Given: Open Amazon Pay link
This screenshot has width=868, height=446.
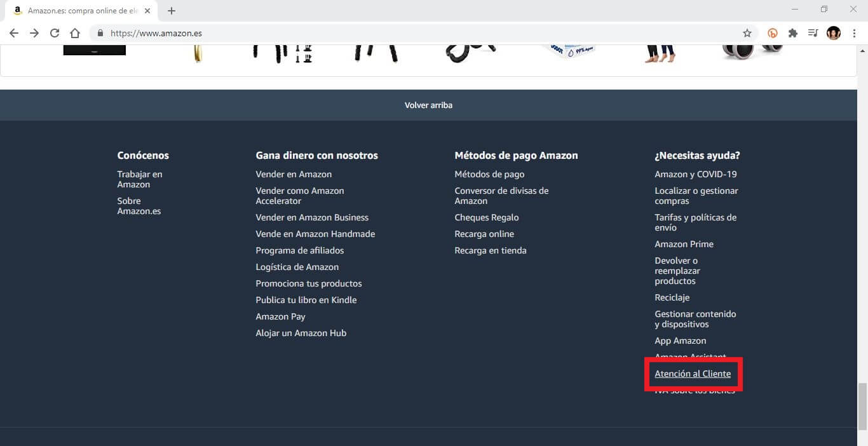Looking at the screenshot, I should [280, 316].
